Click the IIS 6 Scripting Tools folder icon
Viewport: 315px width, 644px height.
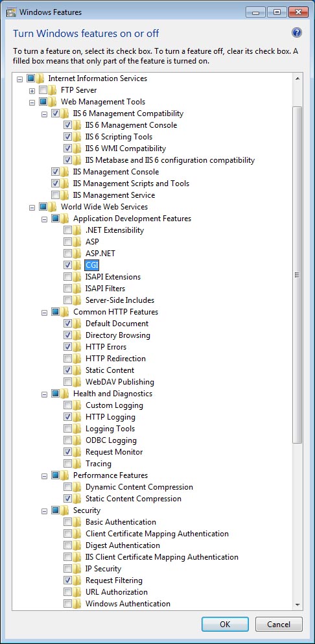pyautogui.click(x=77, y=136)
